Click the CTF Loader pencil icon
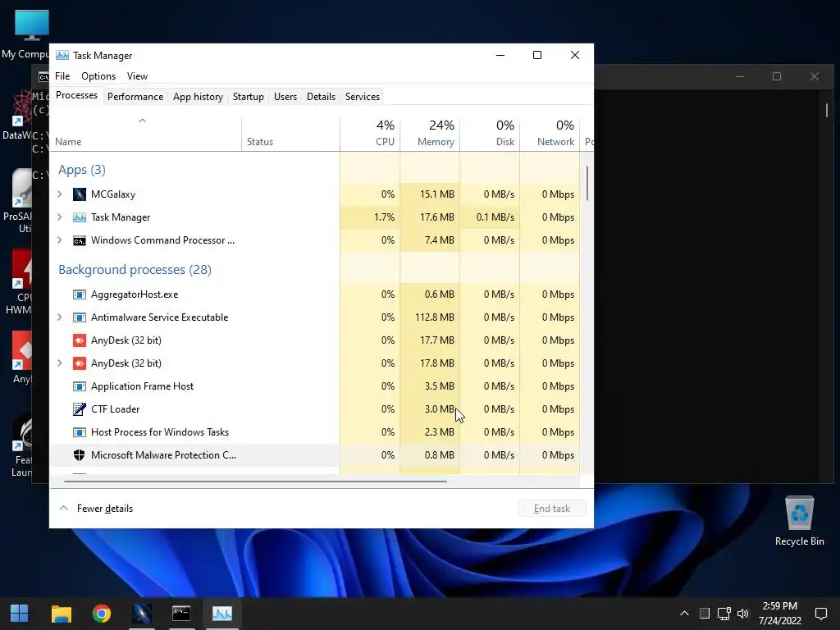 coord(80,409)
